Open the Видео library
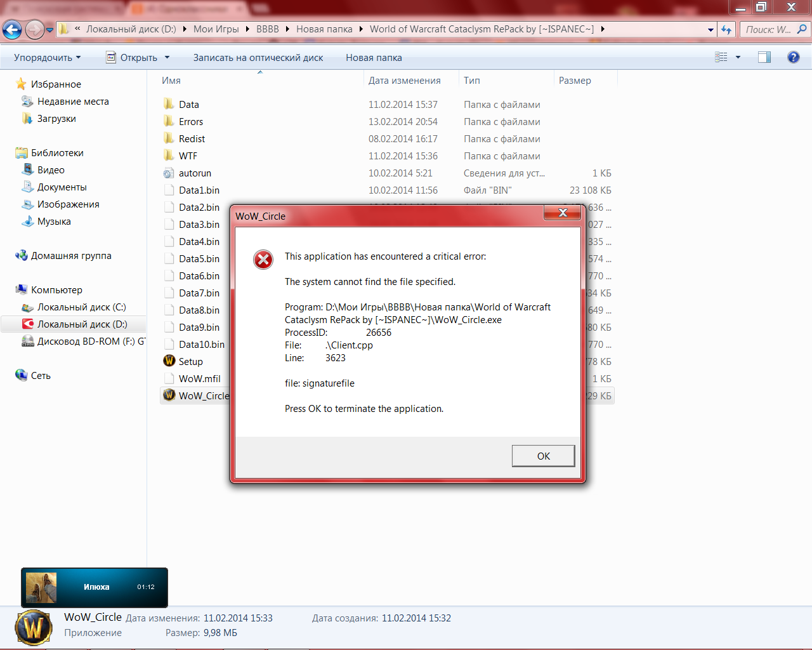812x650 pixels. [43, 169]
